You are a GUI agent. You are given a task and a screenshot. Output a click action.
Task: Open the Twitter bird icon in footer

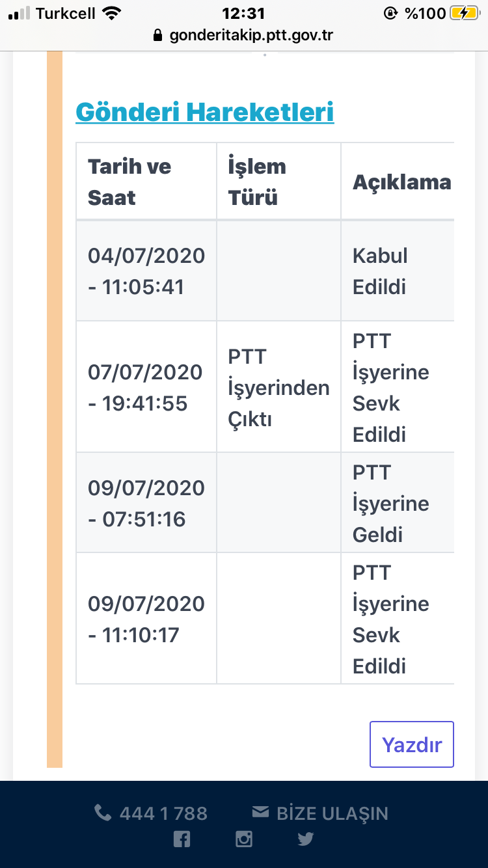(x=306, y=839)
